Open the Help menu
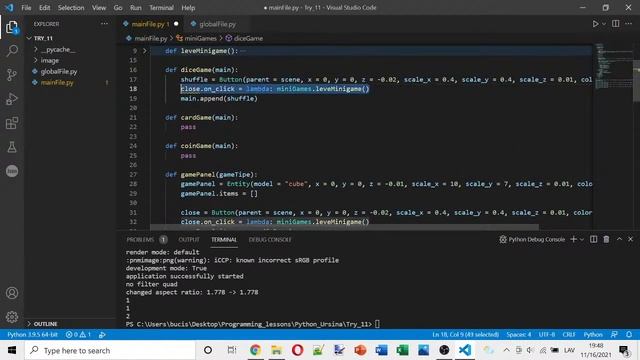 (188, 7)
